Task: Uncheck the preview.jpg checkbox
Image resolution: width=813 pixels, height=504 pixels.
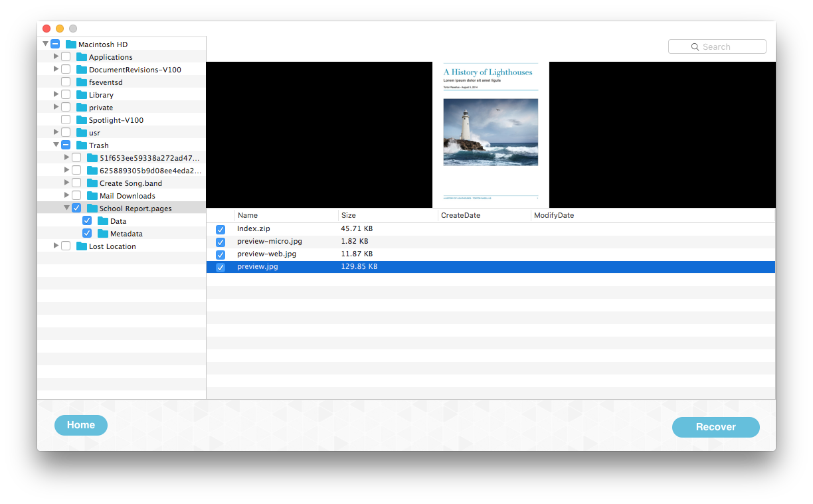Action: (x=221, y=268)
